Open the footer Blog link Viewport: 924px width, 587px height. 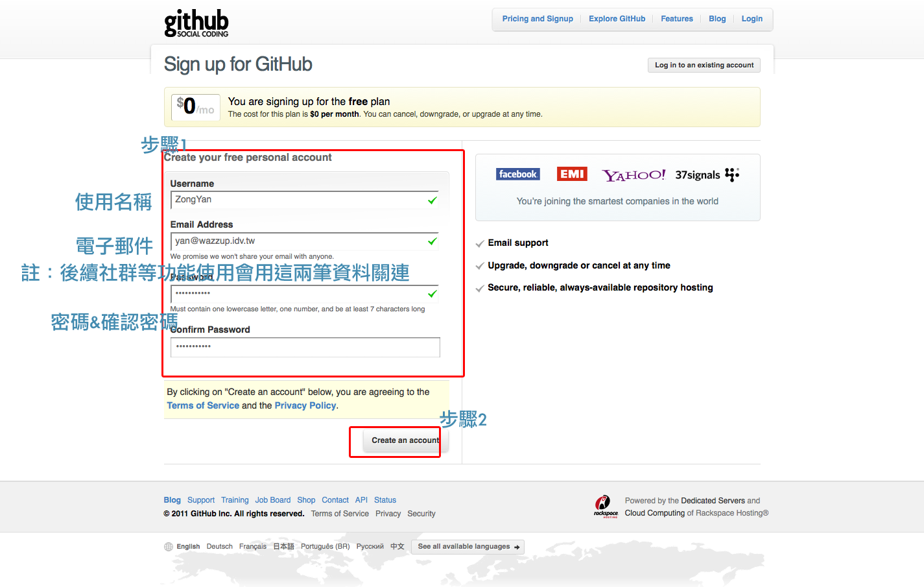pyautogui.click(x=172, y=500)
